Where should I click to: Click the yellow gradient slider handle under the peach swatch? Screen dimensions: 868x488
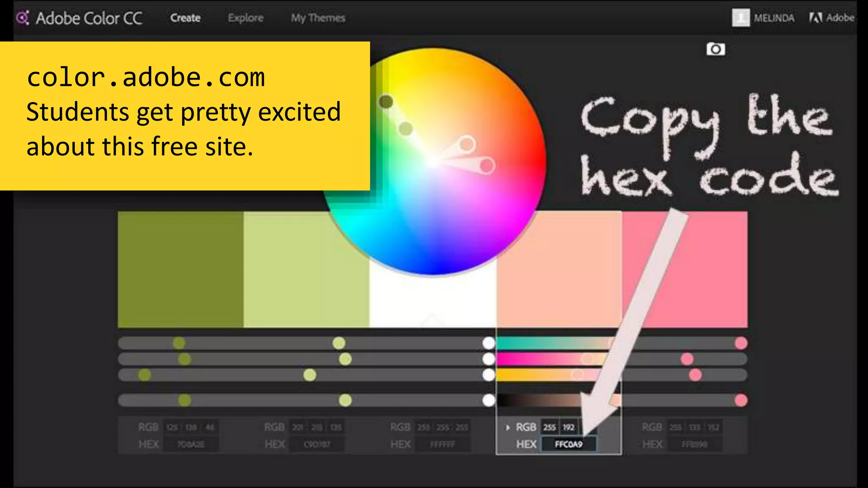click(577, 375)
